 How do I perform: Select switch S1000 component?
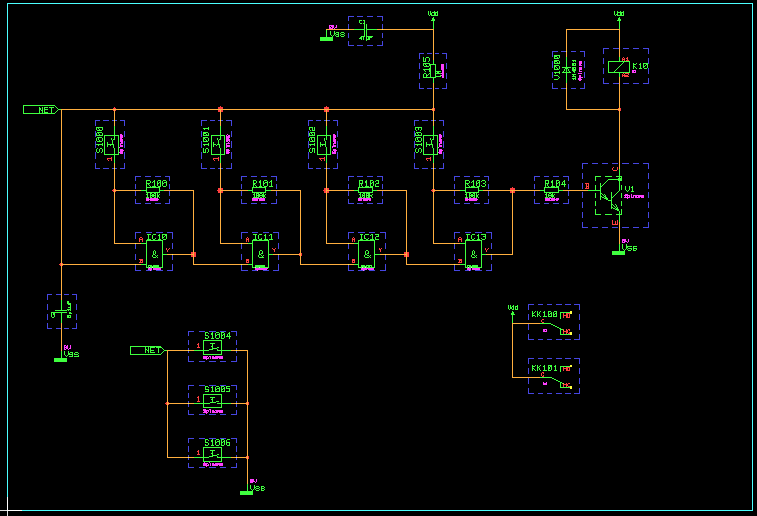[x=110, y=144]
